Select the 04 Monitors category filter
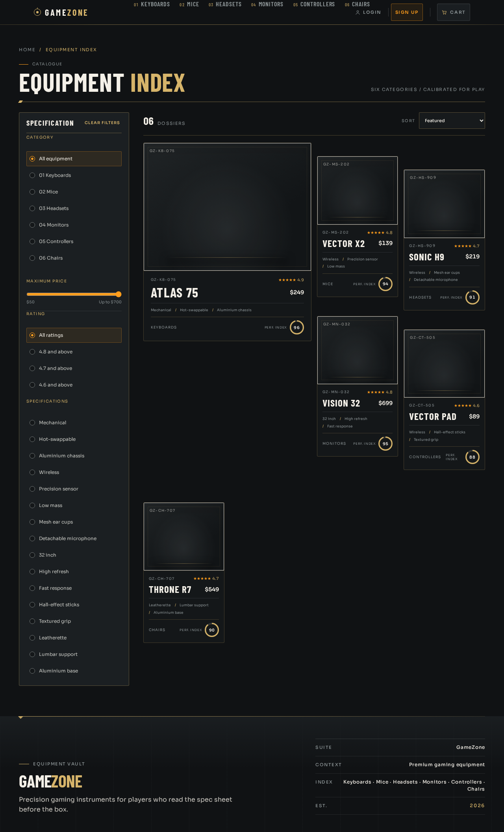This screenshot has height=832, width=504. coord(74,225)
